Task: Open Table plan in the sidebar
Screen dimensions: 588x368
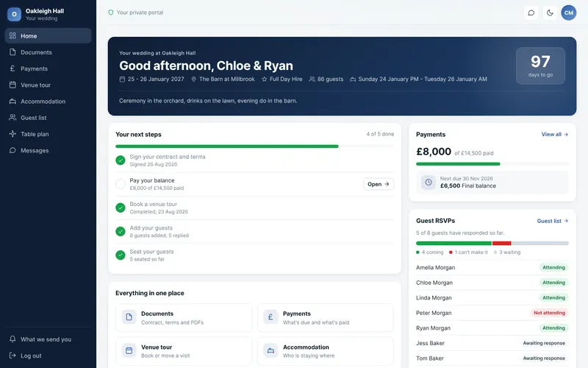Action: coord(48,134)
